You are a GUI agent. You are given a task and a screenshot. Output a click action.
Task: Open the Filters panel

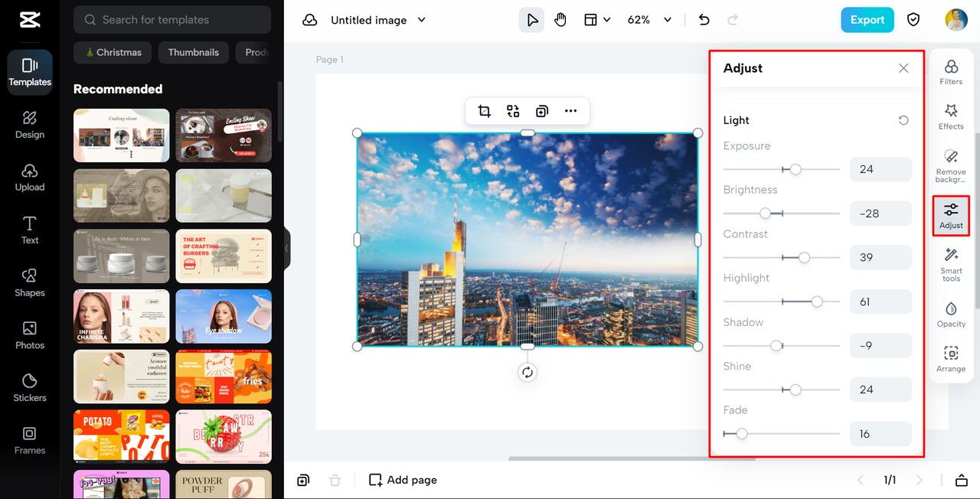point(951,72)
